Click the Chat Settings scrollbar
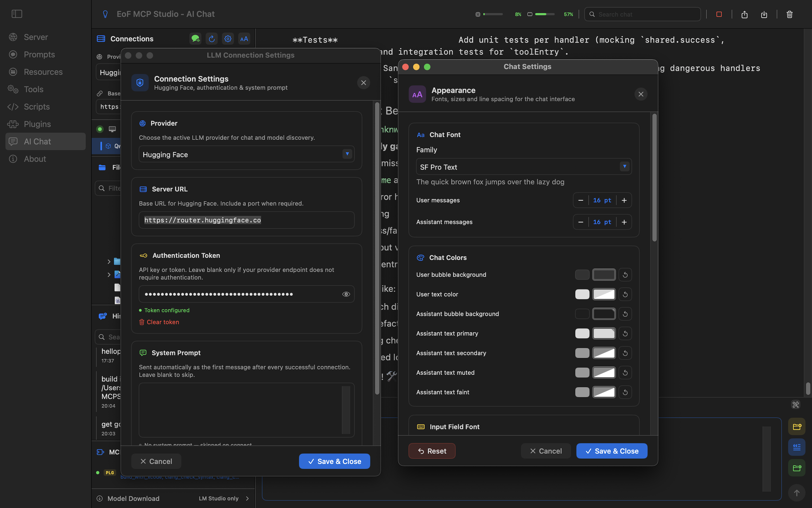Image resolution: width=812 pixels, height=508 pixels. point(654,177)
